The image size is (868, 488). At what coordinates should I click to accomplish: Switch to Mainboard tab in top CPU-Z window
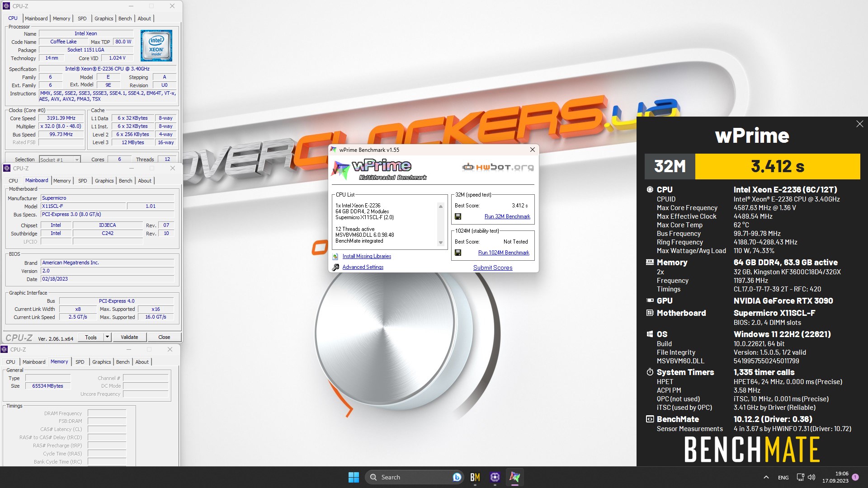pos(36,19)
